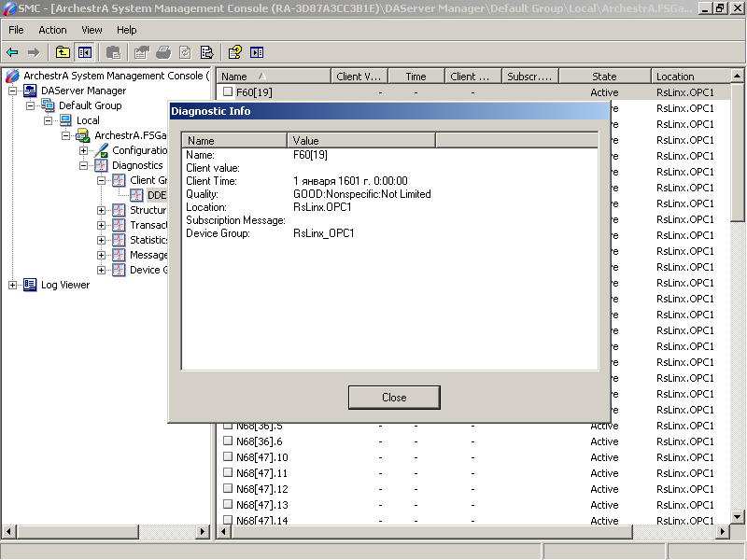This screenshot has width=747, height=560.
Task: Tick the box beside item F60[19]
Action: (227, 91)
